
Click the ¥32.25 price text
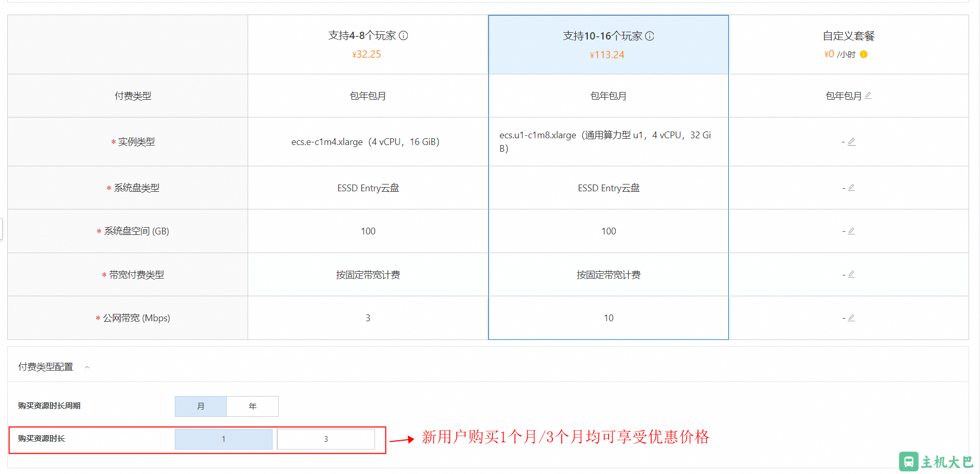[367, 55]
